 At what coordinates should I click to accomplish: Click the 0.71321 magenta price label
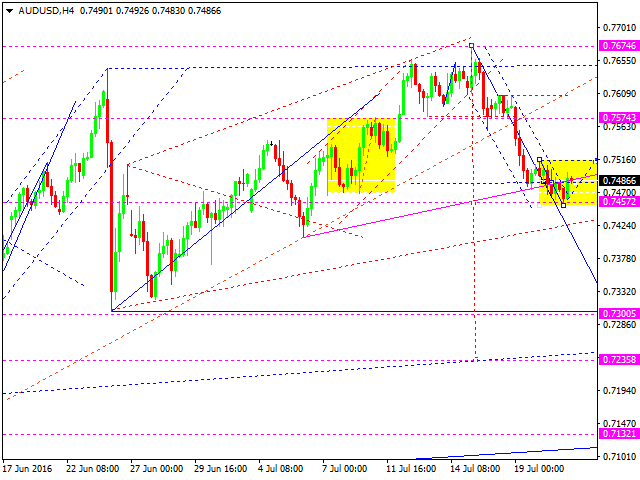[x=619, y=433]
